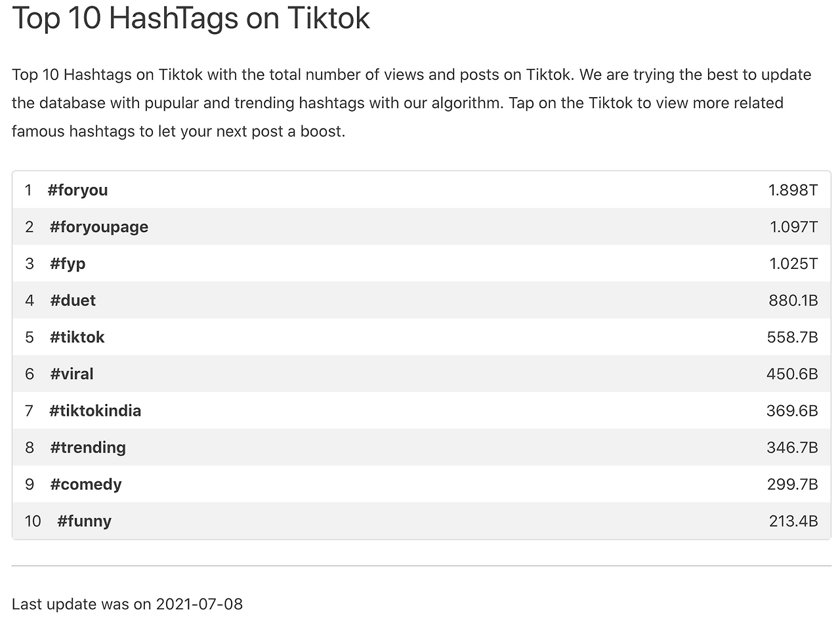Click the 1.898T view count

[793, 190]
